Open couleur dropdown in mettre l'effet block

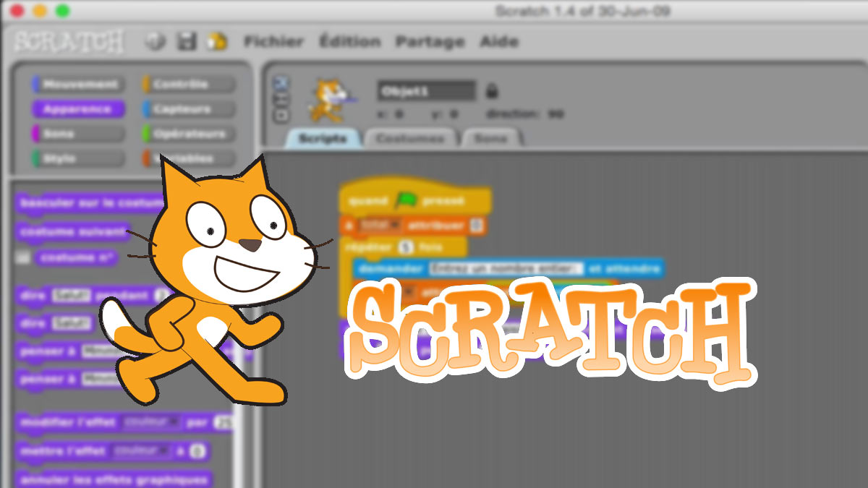click(x=140, y=452)
